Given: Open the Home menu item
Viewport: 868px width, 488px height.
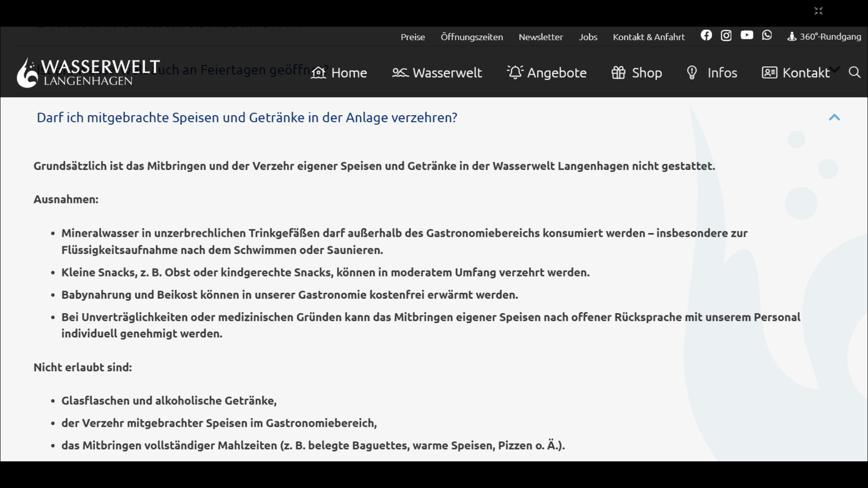Looking at the screenshot, I should coord(339,73).
